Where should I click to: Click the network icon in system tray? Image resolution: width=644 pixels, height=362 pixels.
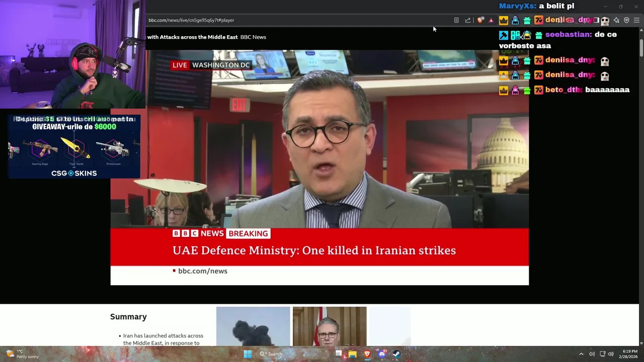point(602,354)
